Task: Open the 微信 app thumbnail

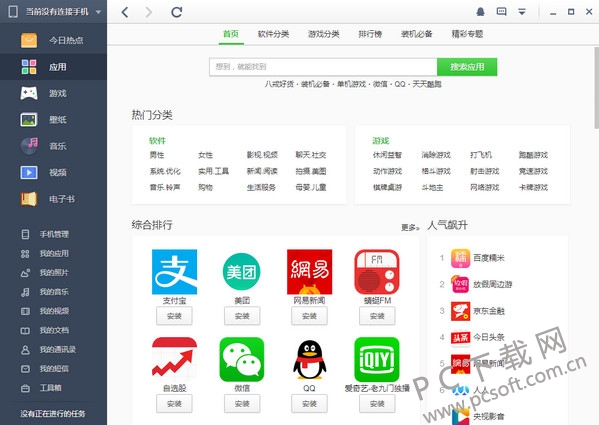Action: pos(242,360)
